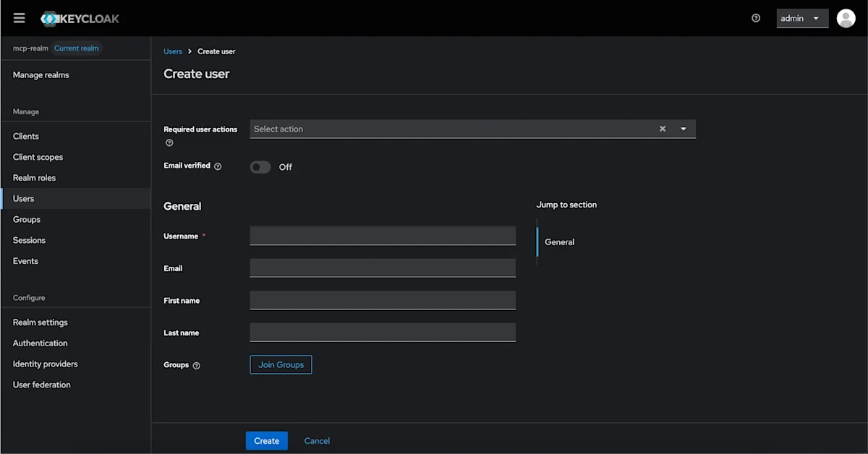
Task: Go to Sessions page
Action: [x=29, y=240]
